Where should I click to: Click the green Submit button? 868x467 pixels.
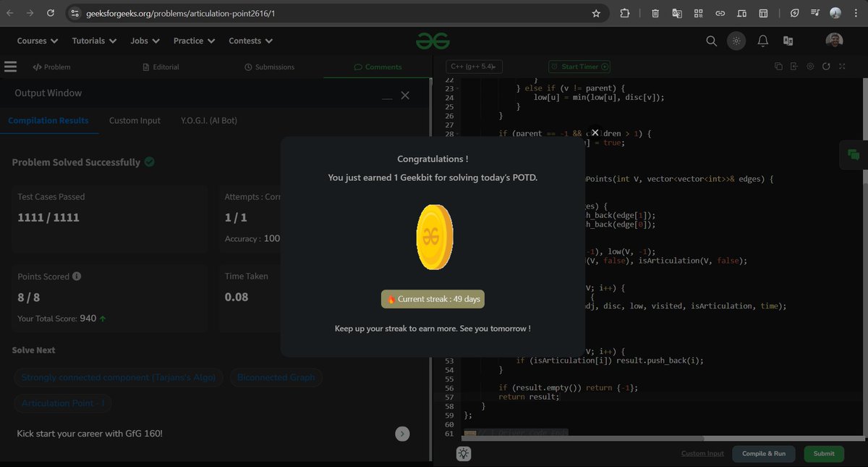pyautogui.click(x=824, y=454)
